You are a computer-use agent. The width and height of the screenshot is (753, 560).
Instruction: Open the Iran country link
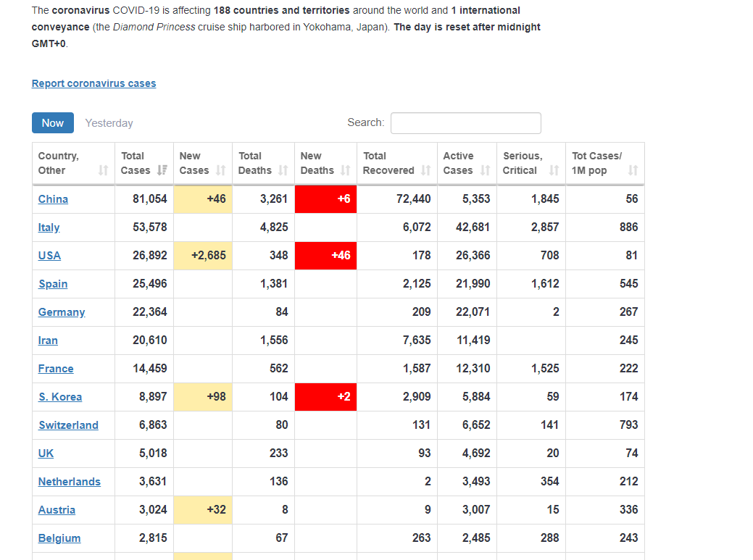pos(48,340)
